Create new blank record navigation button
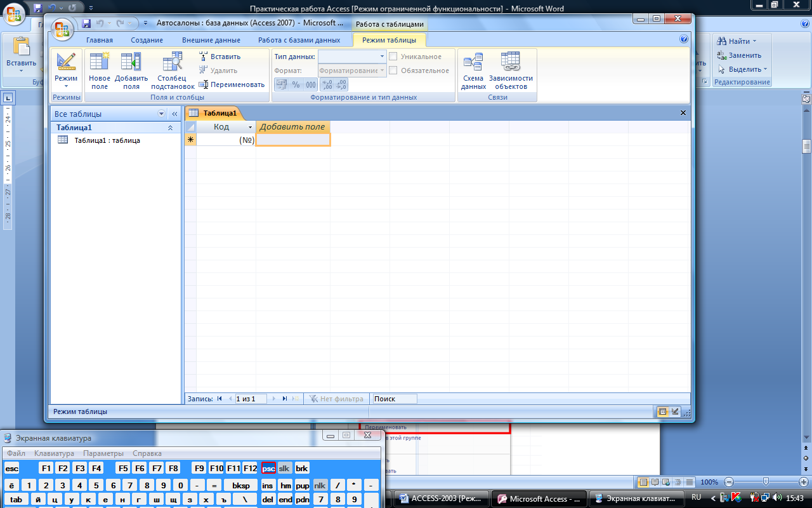This screenshot has width=812, height=508. [295, 399]
